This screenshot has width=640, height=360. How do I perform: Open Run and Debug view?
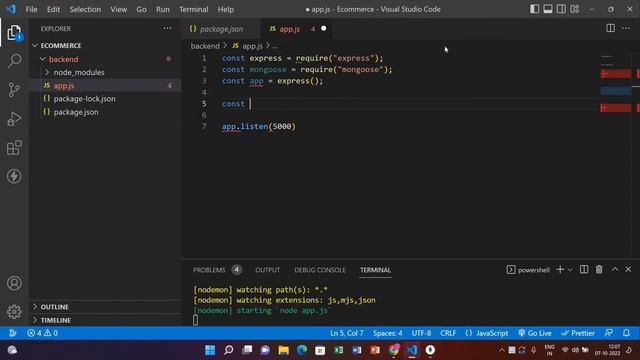pyautogui.click(x=14, y=119)
